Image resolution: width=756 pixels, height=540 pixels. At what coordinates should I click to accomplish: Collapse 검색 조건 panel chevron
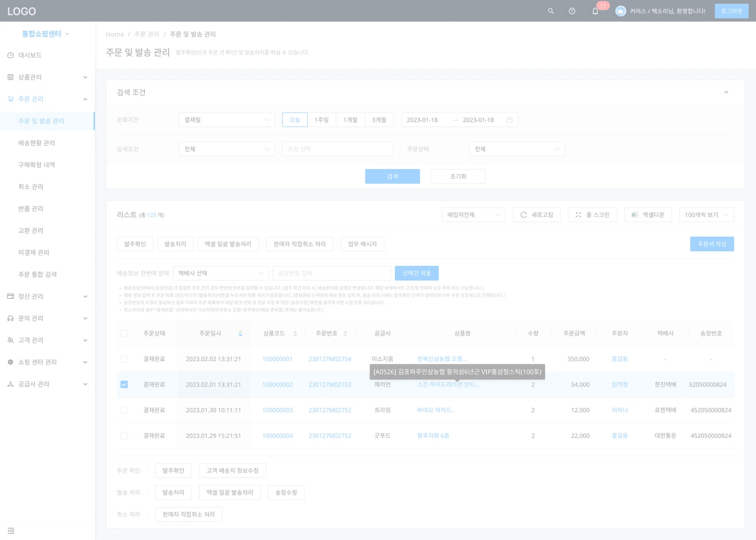[726, 93]
